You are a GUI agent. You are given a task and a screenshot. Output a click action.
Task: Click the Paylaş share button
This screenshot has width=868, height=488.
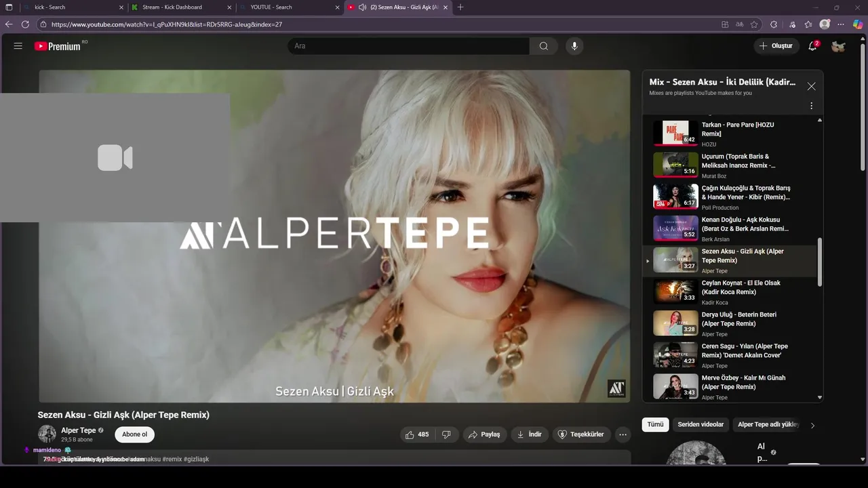[485, 434]
